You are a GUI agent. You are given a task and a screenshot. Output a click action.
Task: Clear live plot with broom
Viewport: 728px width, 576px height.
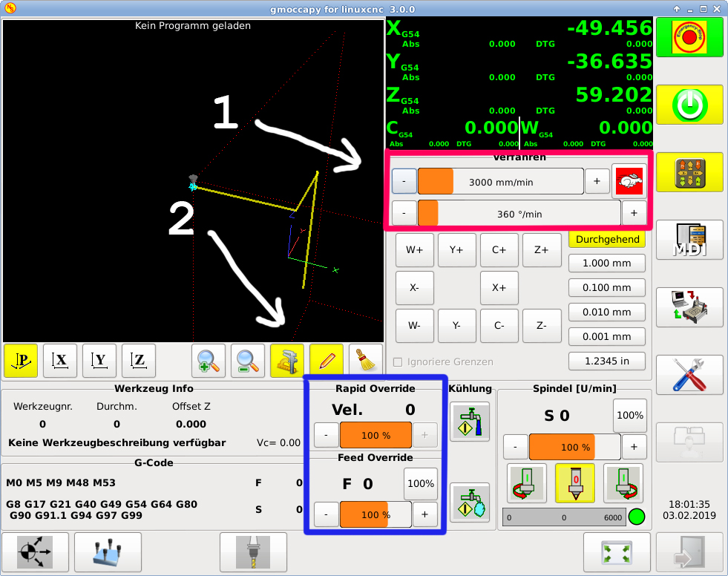(x=366, y=361)
